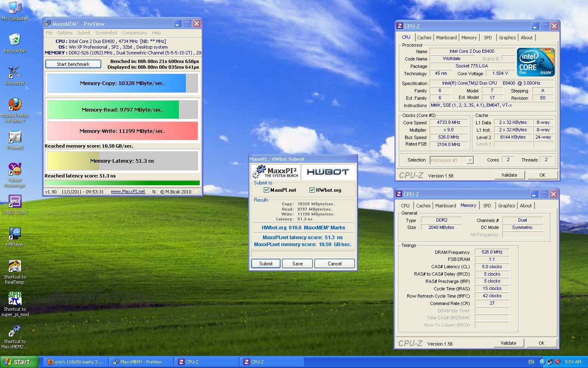The image size is (588, 368).
Task: Select the CPUID CPU-Z desktop icon
Action: 15,205
